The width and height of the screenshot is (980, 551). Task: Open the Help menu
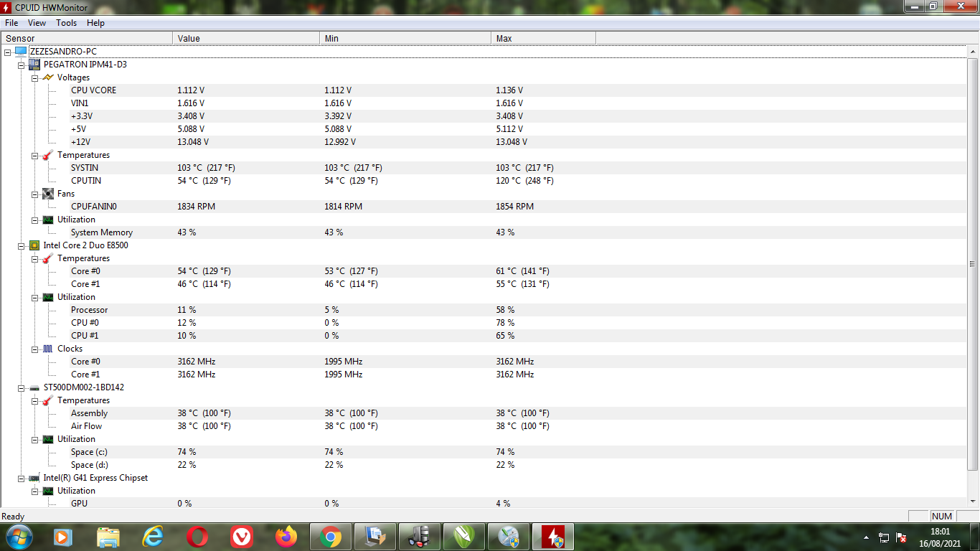click(95, 23)
